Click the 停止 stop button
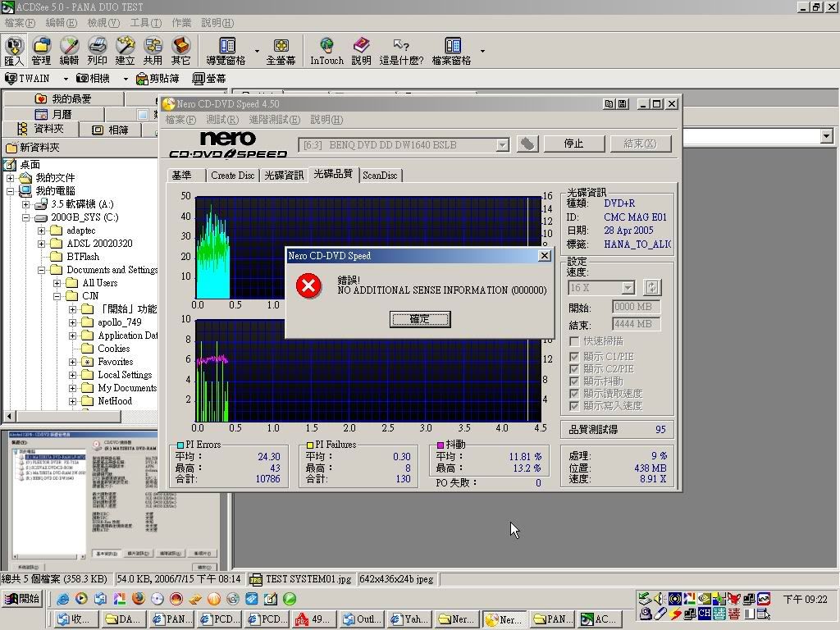The image size is (840, 630). coord(573,144)
